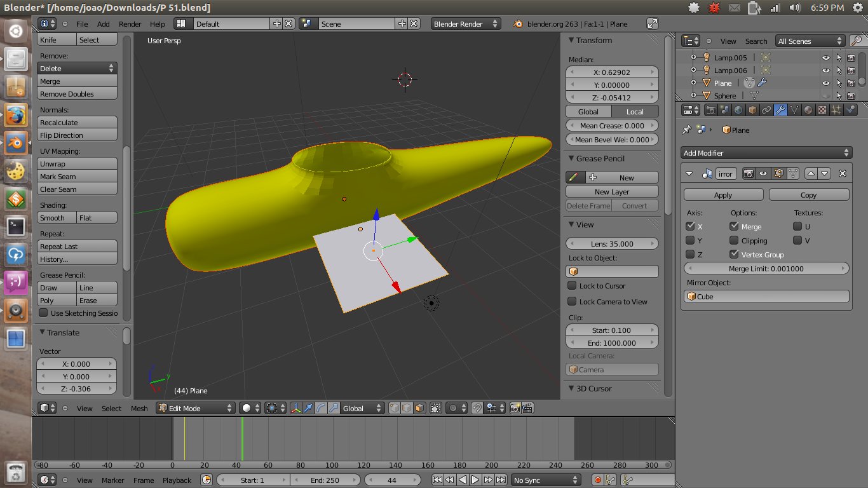The width and height of the screenshot is (868, 488).
Task: Enable the Y axis checkbox in Mirror modifier
Action: (690, 240)
